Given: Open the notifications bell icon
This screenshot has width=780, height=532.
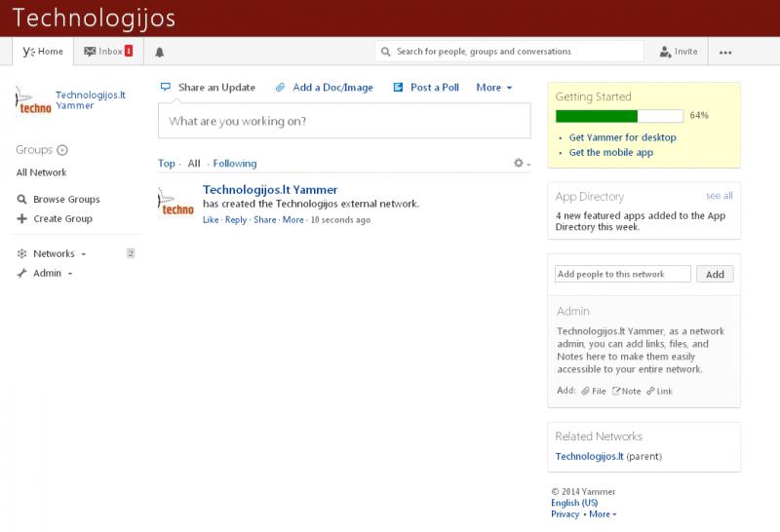Looking at the screenshot, I should (x=159, y=52).
